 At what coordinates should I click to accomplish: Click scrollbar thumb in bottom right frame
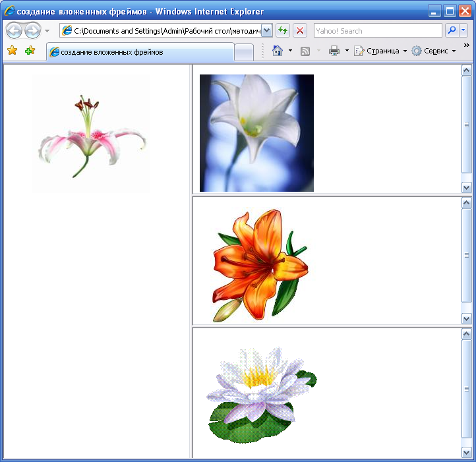pyautogui.click(x=466, y=389)
